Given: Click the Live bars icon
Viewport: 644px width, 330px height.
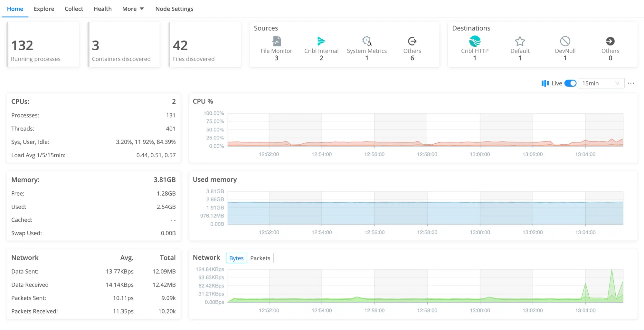Looking at the screenshot, I should tap(545, 83).
